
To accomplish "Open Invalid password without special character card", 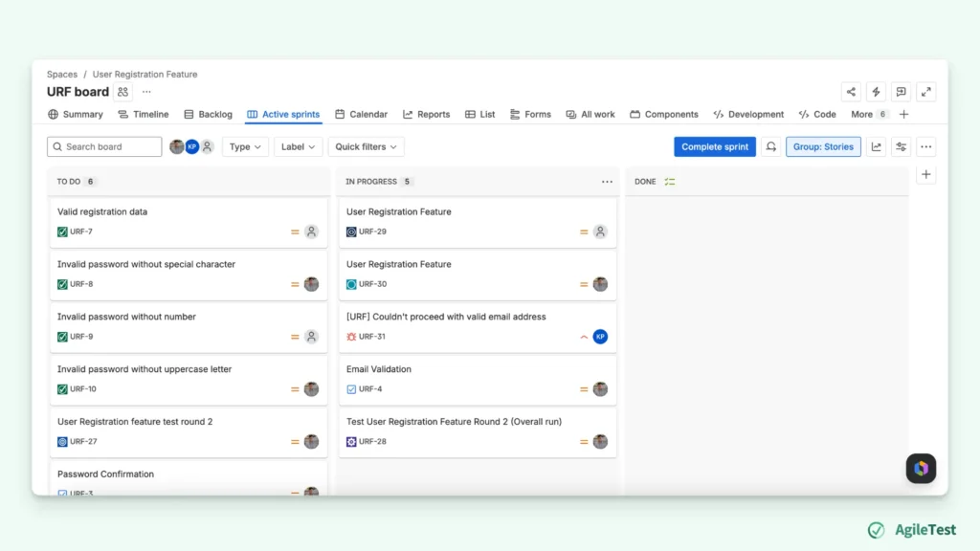I will (189, 275).
